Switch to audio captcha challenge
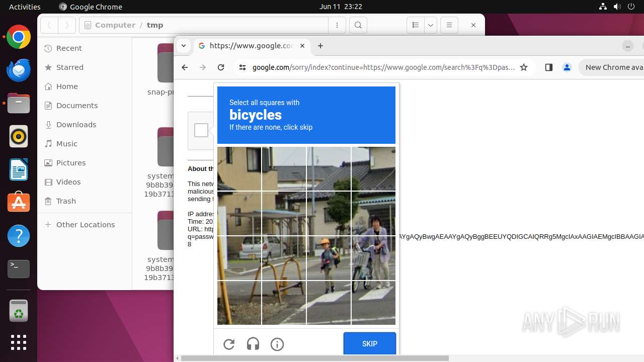644x362 pixels. tap(253, 344)
